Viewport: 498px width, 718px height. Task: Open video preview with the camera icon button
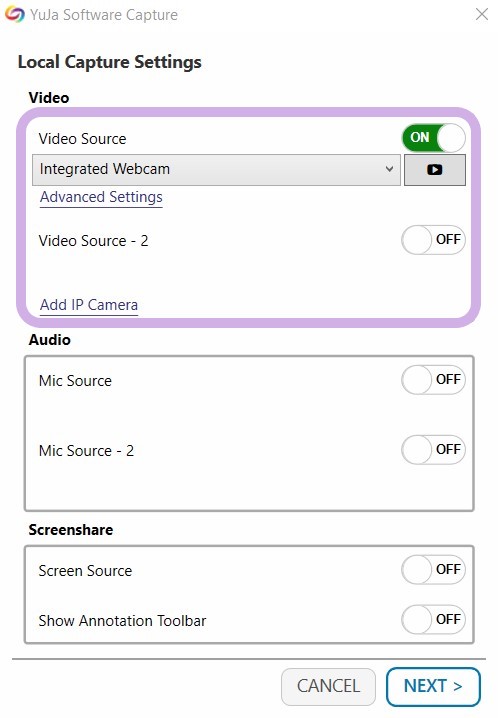pos(434,170)
